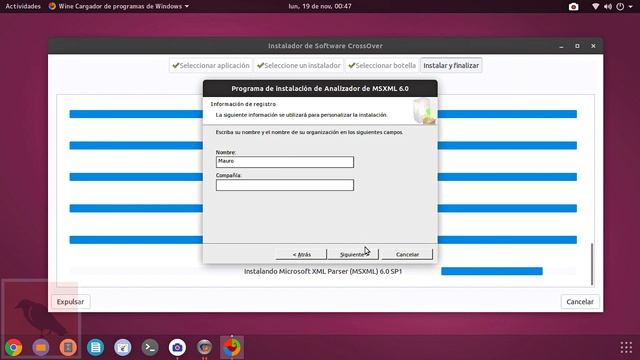The width and height of the screenshot is (640, 360).
Task: Click the MSXML installer title bar
Action: pos(320,89)
